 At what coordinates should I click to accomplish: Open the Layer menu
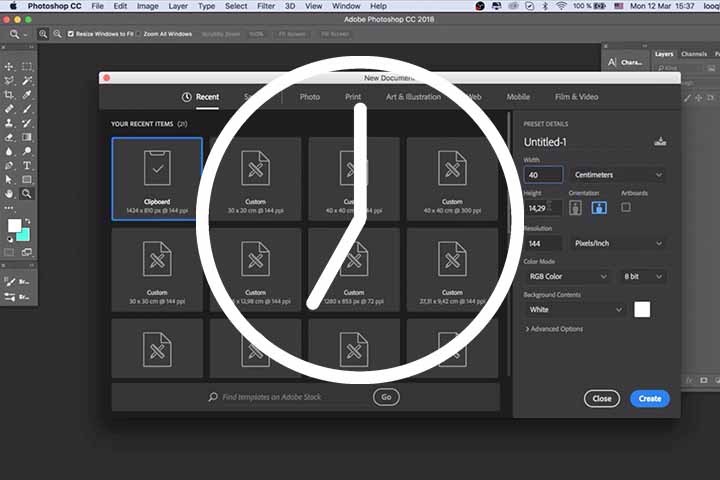pyautogui.click(x=178, y=6)
